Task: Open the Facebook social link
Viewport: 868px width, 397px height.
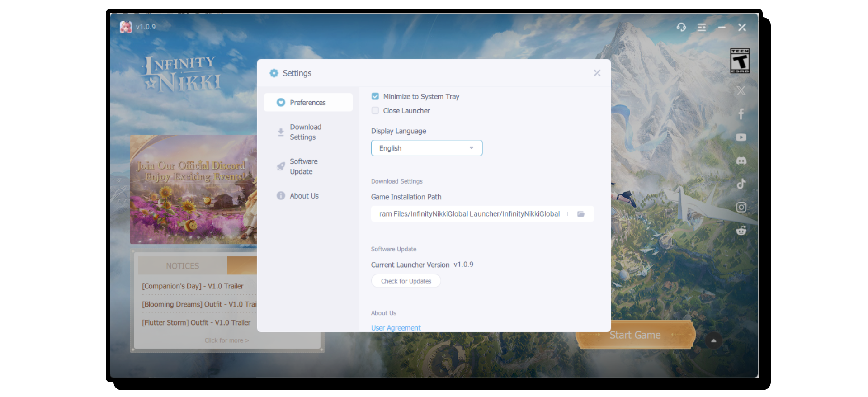Action: pos(741,114)
